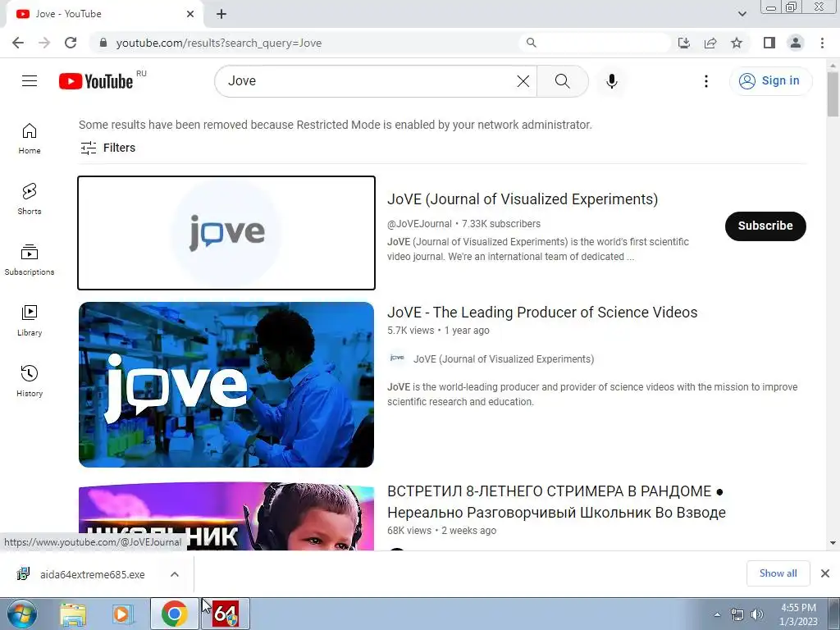Open Chrome three-dot menu

(822, 43)
